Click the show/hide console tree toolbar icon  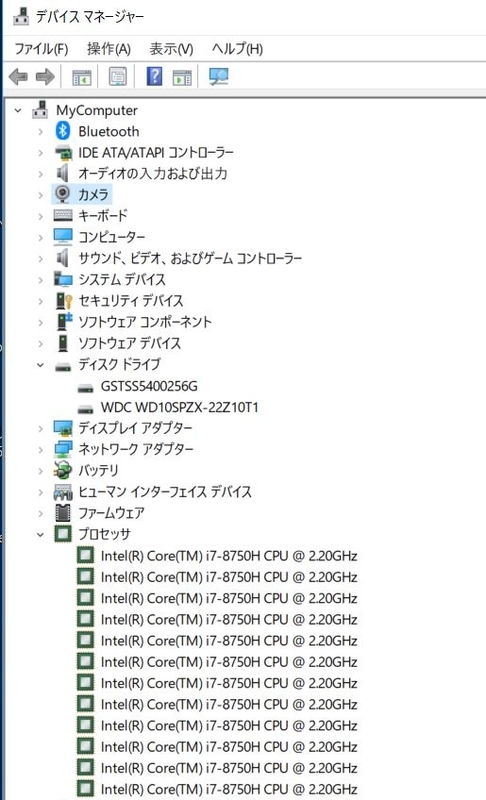(x=82, y=77)
